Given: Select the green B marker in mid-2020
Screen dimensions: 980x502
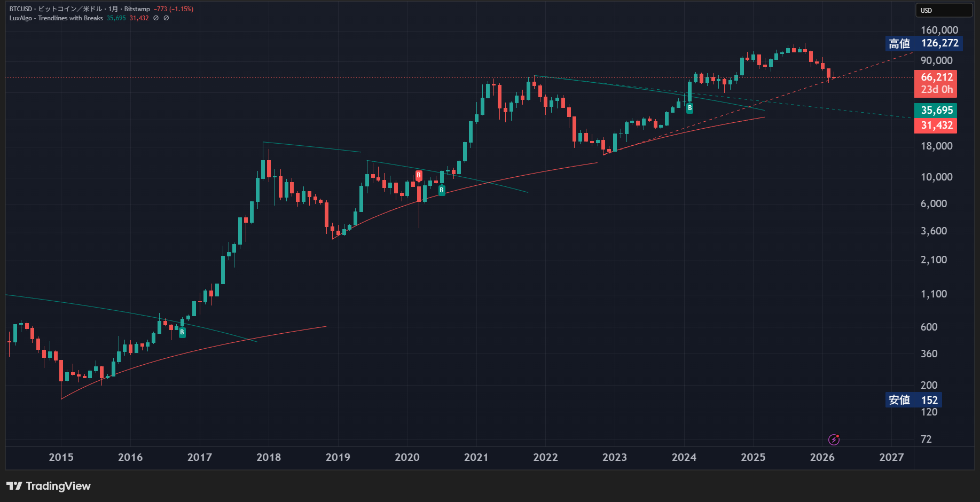Looking at the screenshot, I should 442,190.
